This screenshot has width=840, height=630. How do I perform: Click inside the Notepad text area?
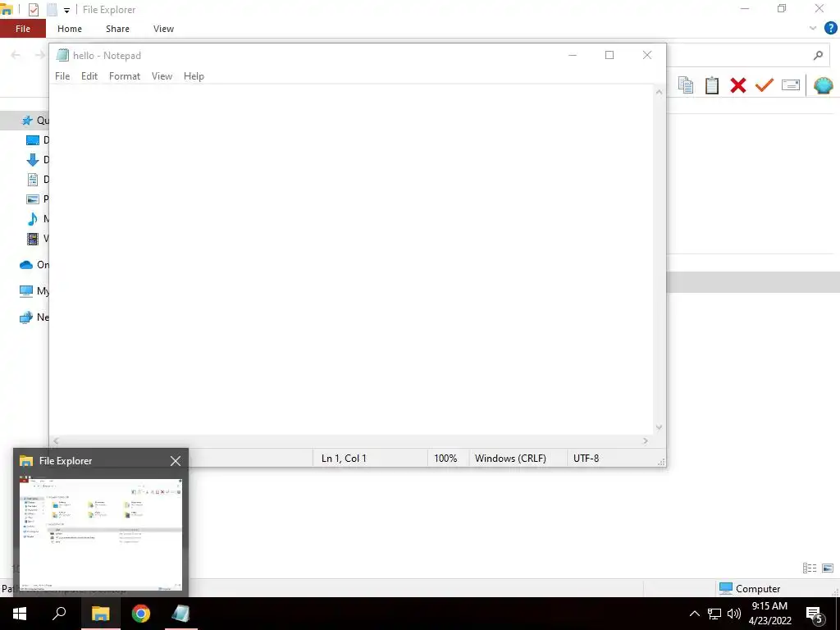(351, 260)
